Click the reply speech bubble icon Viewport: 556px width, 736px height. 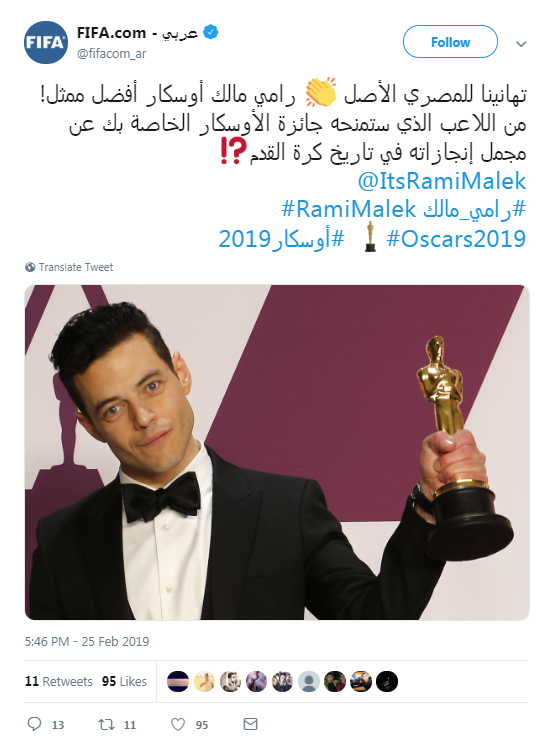(x=34, y=723)
